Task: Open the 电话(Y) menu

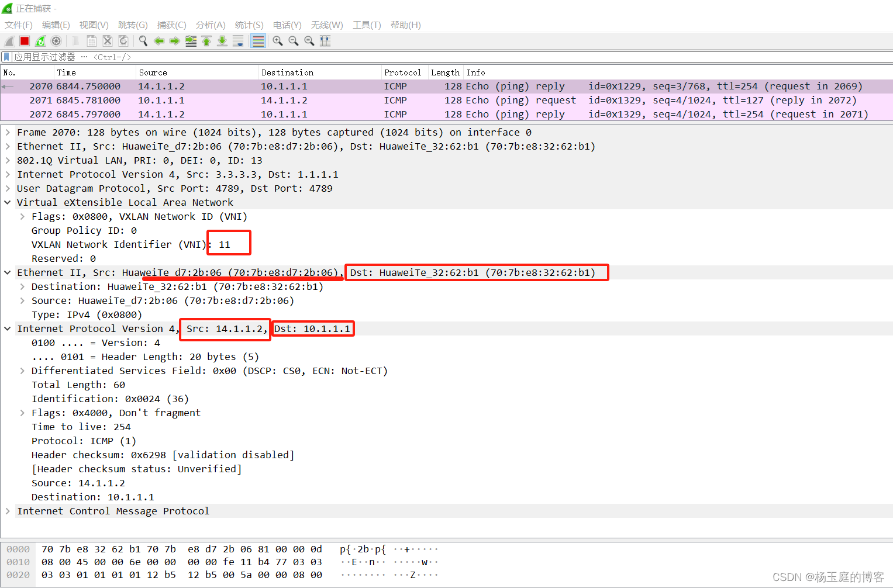Action: point(287,25)
